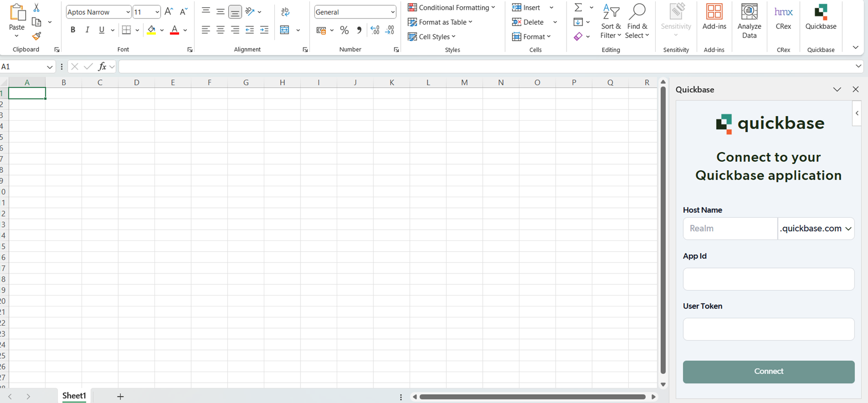The height and width of the screenshot is (403, 868).
Task: Toggle Italic formatting
Action: tap(87, 30)
